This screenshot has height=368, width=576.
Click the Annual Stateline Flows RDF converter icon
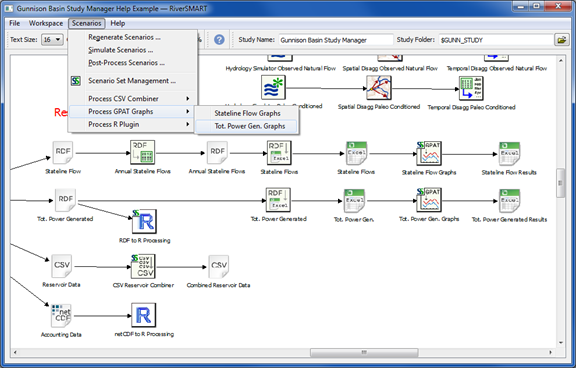point(143,152)
